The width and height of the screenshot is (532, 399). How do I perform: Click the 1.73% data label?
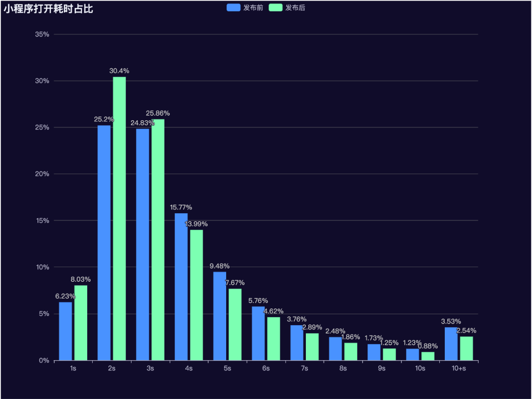click(374, 338)
